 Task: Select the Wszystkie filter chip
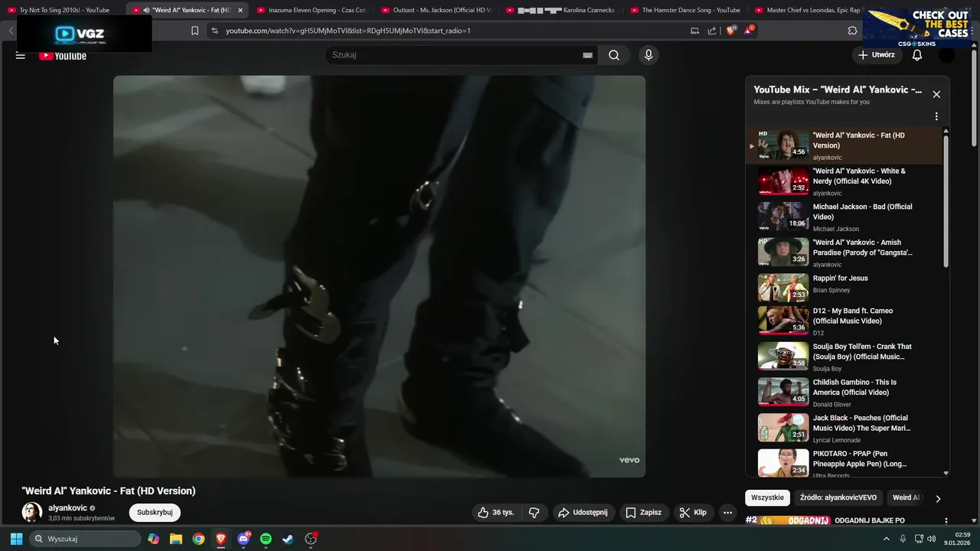(x=767, y=497)
